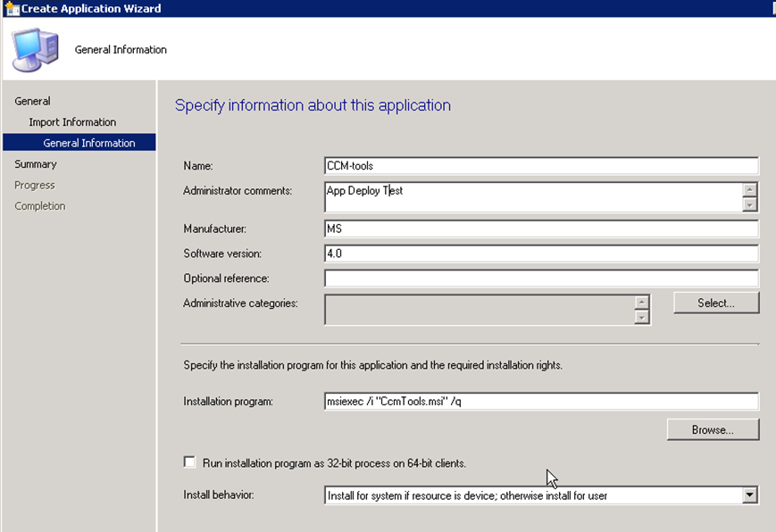Go to Import Information step
Viewport: 776px width, 532px height.
click(72, 121)
